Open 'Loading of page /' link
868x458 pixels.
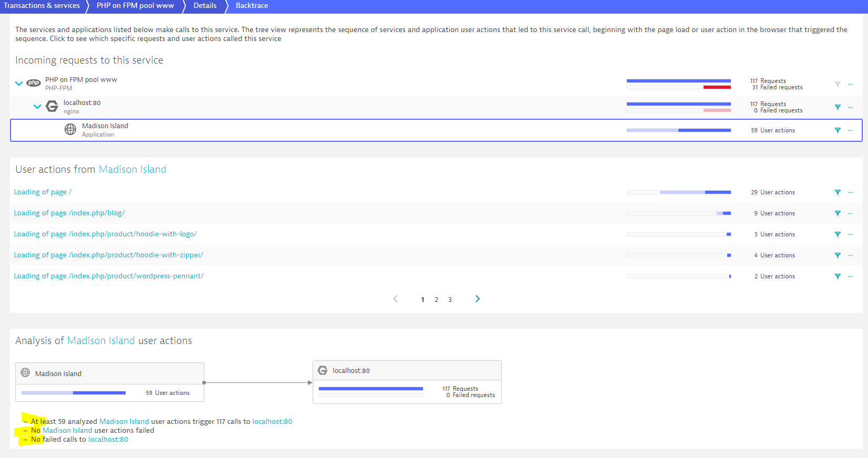[43, 192]
